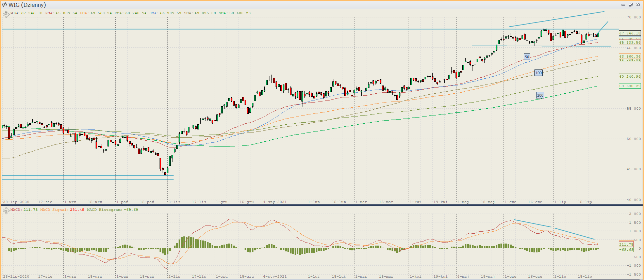Select the '200' moving average label box
The width and height of the screenshot is (644, 280).
click(x=540, y=95)
